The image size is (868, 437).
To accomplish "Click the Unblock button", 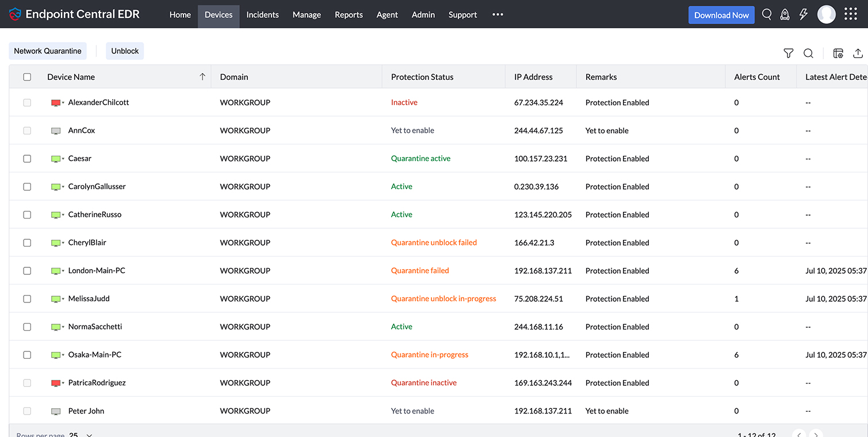I will click(x=125, y=51).
